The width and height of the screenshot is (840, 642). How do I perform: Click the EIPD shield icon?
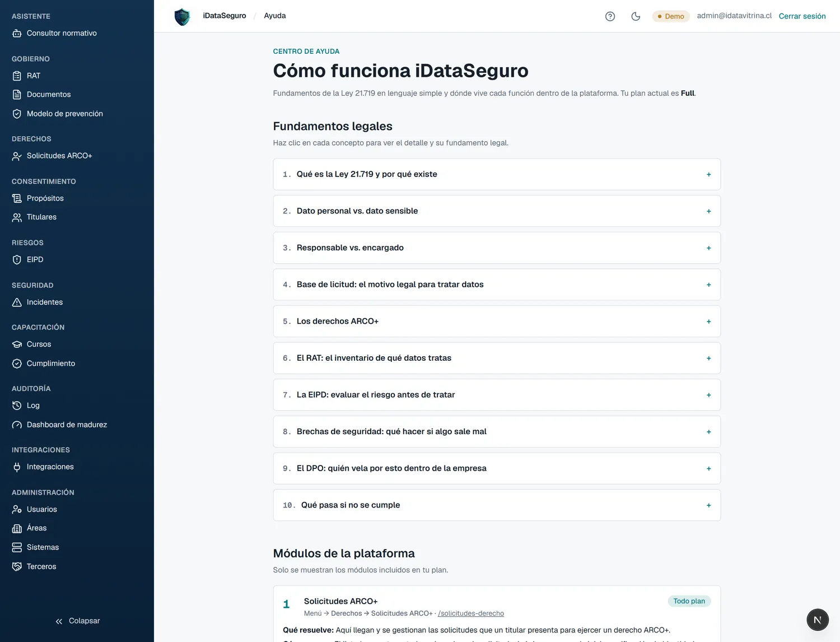[x=17, y=260]
